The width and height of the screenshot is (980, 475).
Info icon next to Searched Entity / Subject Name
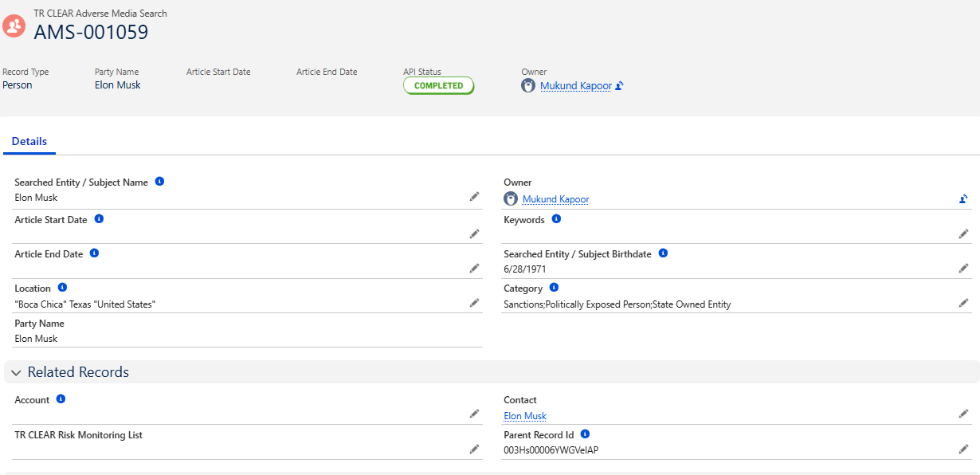click(x=159, y=182)
